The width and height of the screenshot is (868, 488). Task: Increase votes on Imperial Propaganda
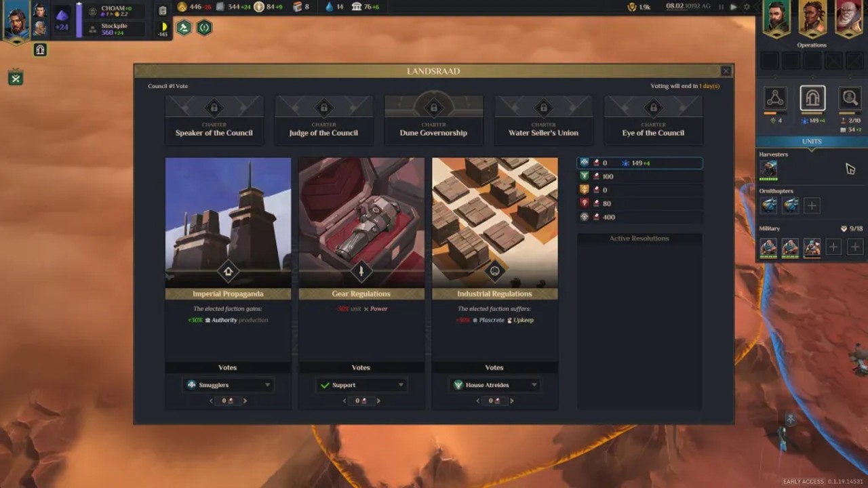245,401
